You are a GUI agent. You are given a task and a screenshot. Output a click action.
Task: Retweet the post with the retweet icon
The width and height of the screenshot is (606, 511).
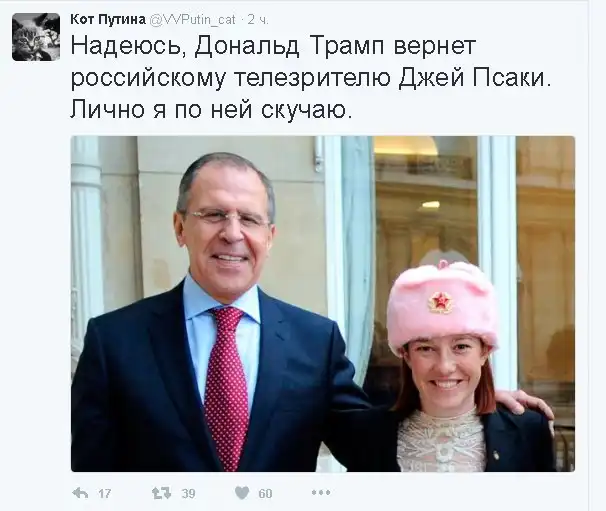click(x=161, y=493)
